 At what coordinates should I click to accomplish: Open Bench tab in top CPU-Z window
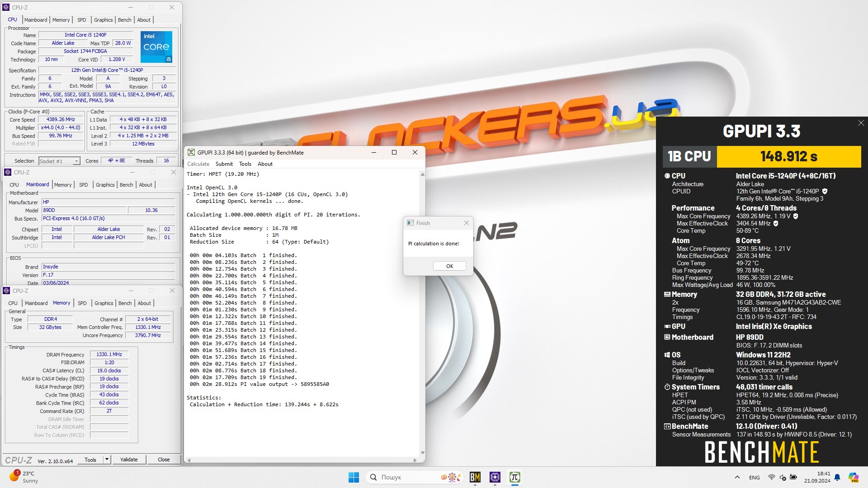[x=124, y=20]
